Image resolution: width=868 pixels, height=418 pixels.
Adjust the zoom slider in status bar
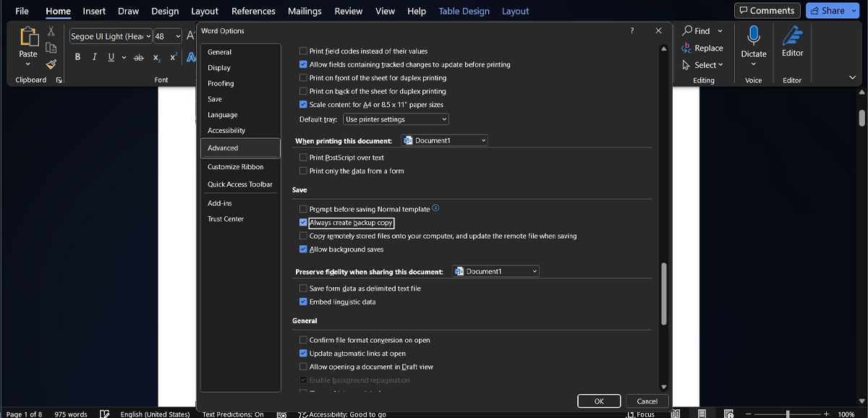[x=788, y=414]
